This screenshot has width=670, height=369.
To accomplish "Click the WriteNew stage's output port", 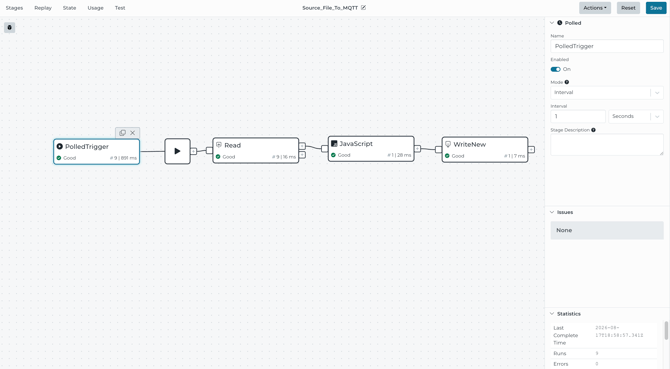I will (531, 149).
